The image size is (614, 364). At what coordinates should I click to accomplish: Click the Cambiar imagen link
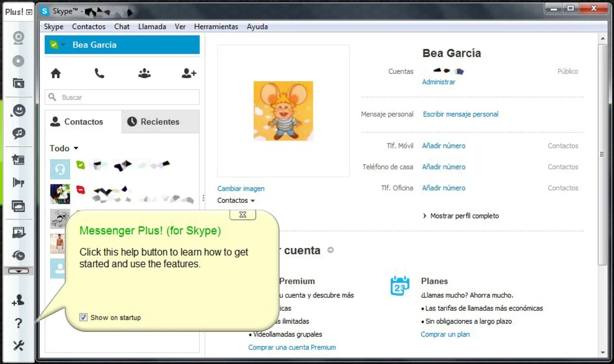(241, 188)
